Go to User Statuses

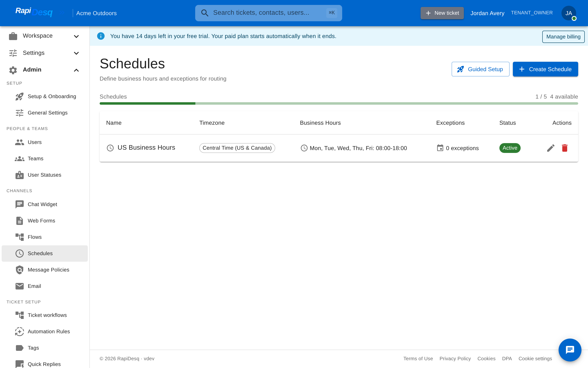click(x=45, y=175)
